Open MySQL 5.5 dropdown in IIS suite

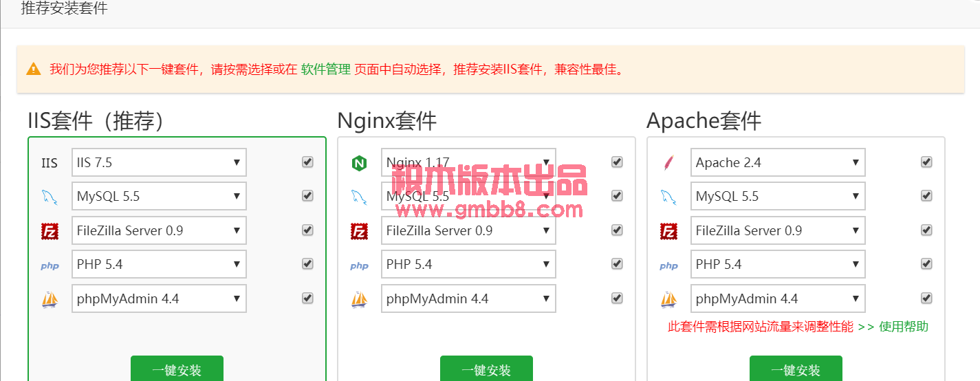159,196
